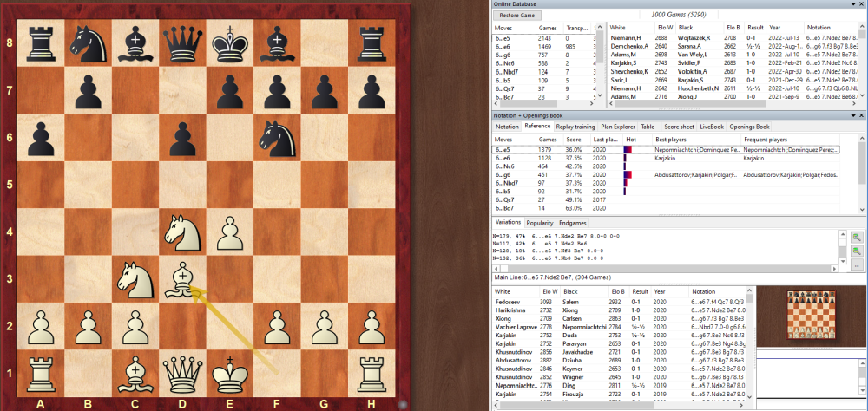The width and height of the screenshot is (868, 411).
Task: Select the white knight on c3
Action: click(x=135, y=280)
